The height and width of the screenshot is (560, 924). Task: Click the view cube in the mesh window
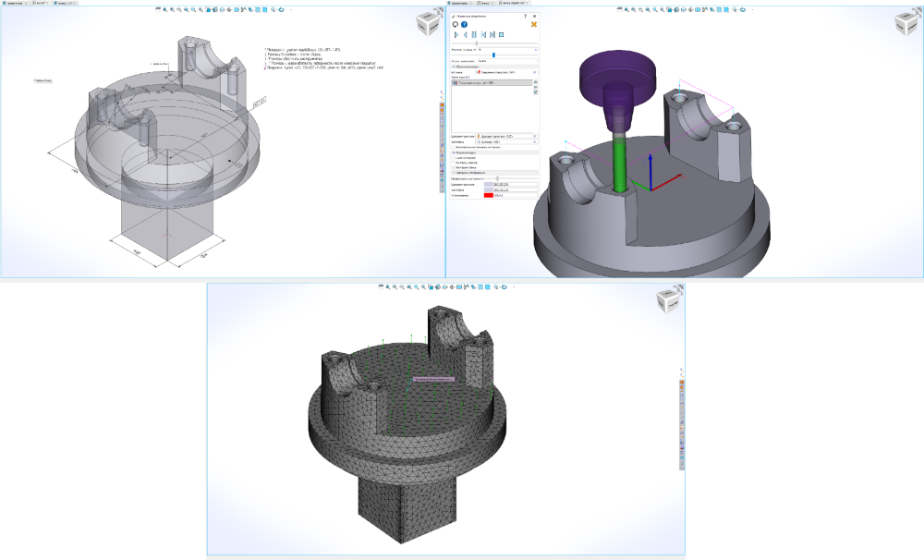pyautogui.click(x=669, y=300)
